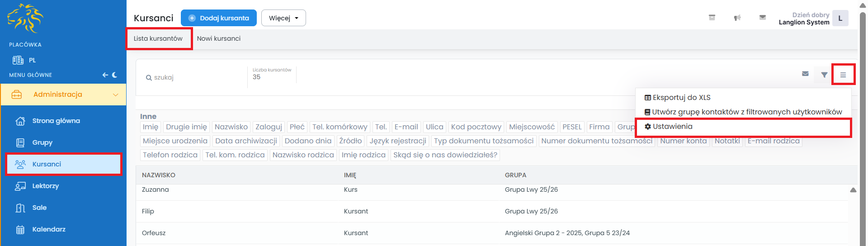This screenshot has height=246, width=868.
Task: Open the messages envelope icon in header
Action: (x=762, y=18)
